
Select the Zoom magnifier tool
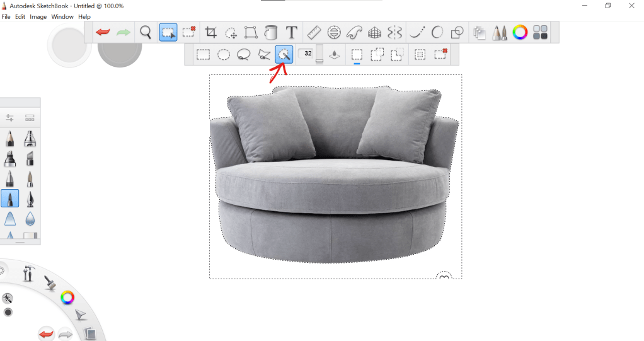coord(146,32)
